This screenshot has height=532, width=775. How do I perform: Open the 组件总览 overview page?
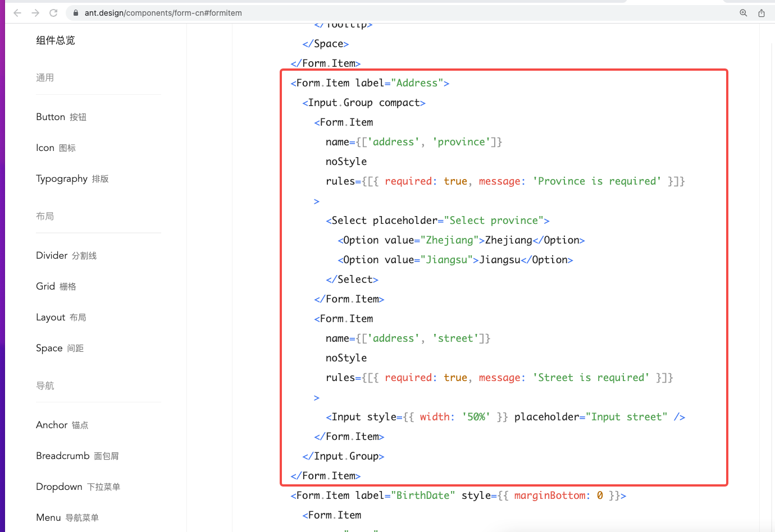(55, 40)
